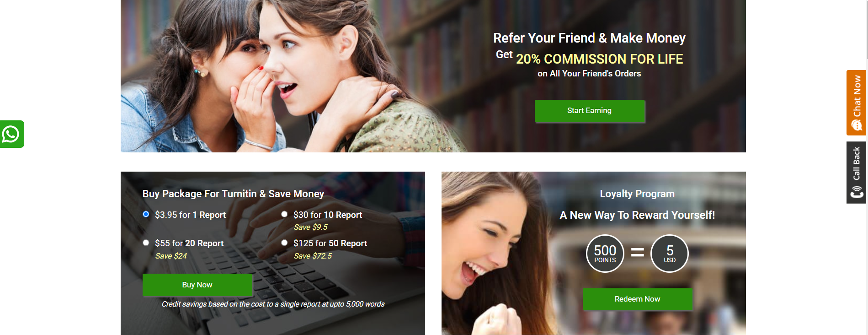Click the equals sign between the badges

click(x=638, y=252)
